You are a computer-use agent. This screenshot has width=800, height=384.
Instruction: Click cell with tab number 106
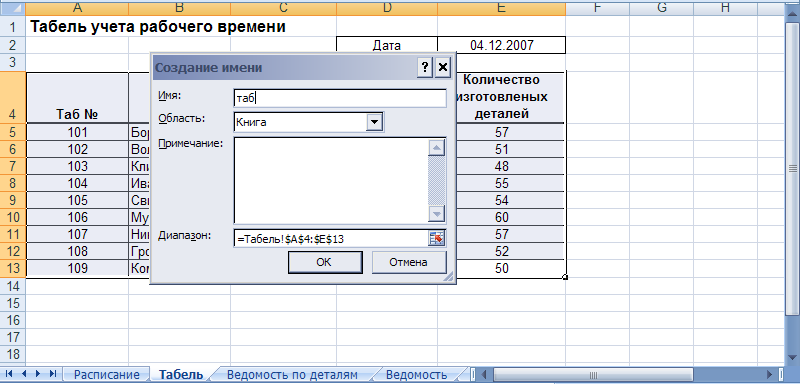77,217
